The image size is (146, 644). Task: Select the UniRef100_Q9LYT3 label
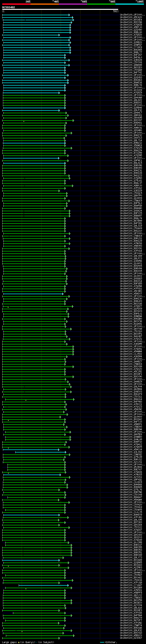pos(131,557)
